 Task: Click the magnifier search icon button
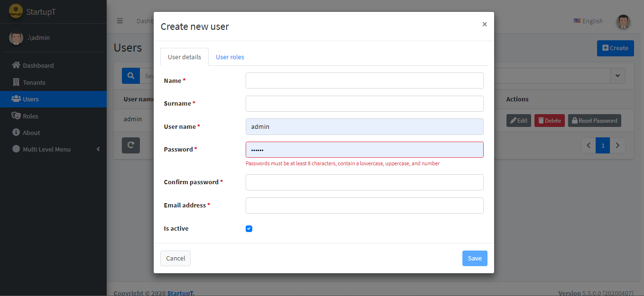click(131, 76)
